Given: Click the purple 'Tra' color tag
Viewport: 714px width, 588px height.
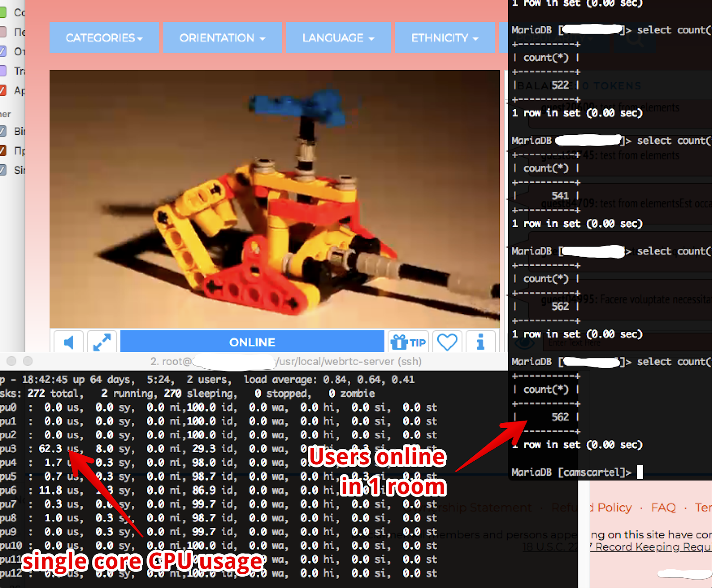Looking at the screenshot, I should pyautogui.click(x=3, y=71).
